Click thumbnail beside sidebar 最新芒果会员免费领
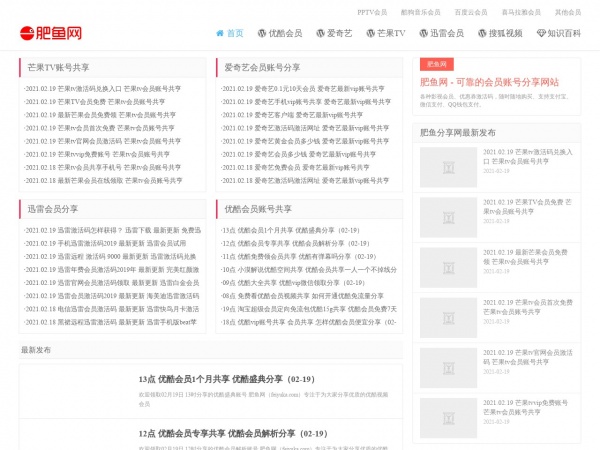600x450 pixels. [448, 267]
